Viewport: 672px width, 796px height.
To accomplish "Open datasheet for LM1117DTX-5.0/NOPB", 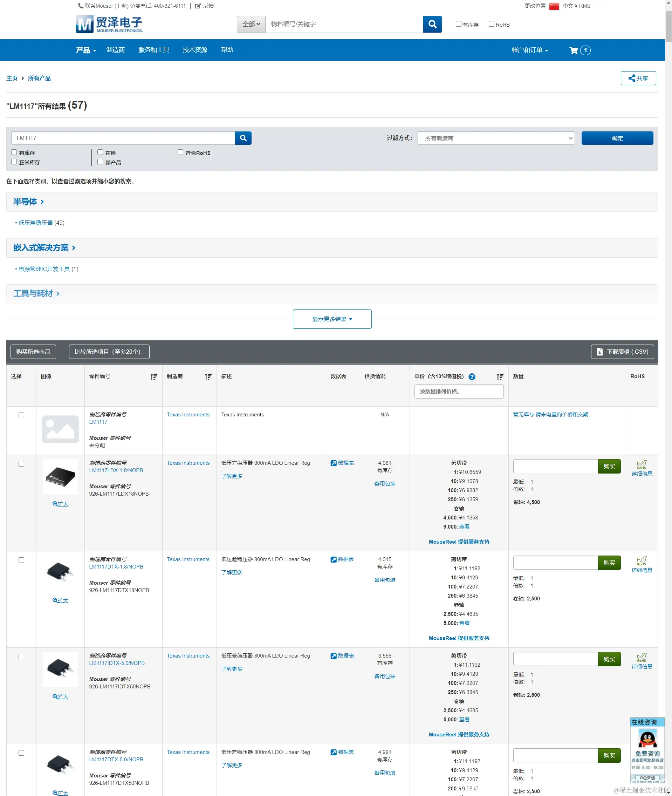I will tap(342, 752).
